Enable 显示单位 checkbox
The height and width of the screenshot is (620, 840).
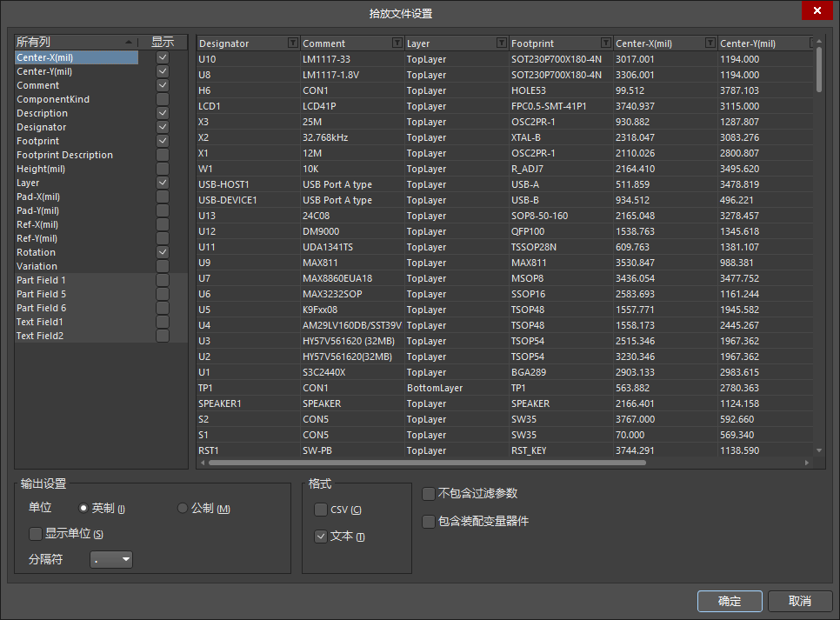click(x=36, y=534)
